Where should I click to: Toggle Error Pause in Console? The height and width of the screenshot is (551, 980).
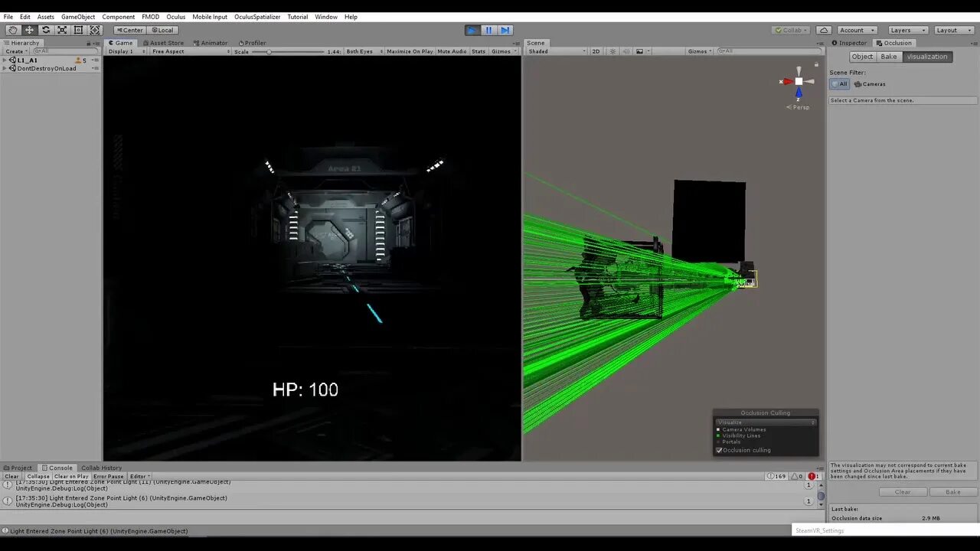click(109, 476)
